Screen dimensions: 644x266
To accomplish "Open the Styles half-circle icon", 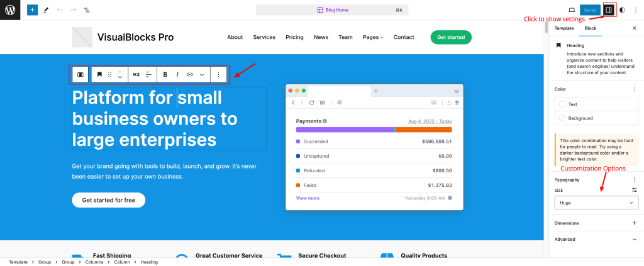I will coord(622,10).
